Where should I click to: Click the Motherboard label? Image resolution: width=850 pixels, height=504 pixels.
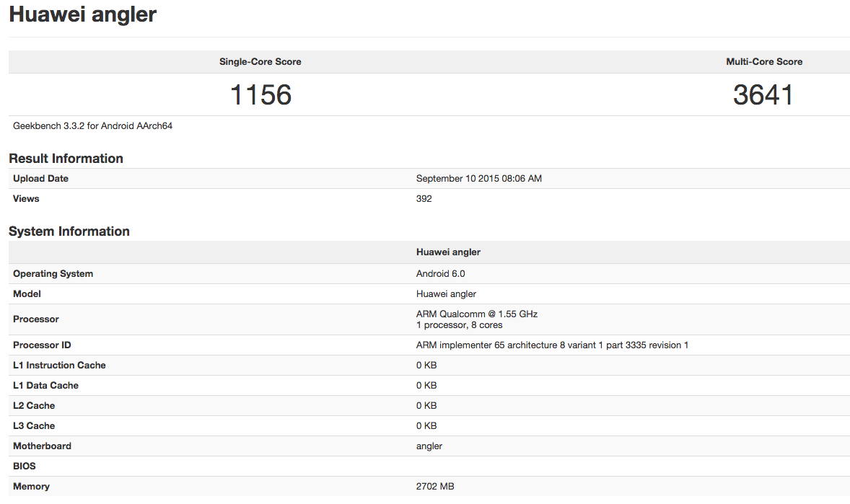point(43,446)
